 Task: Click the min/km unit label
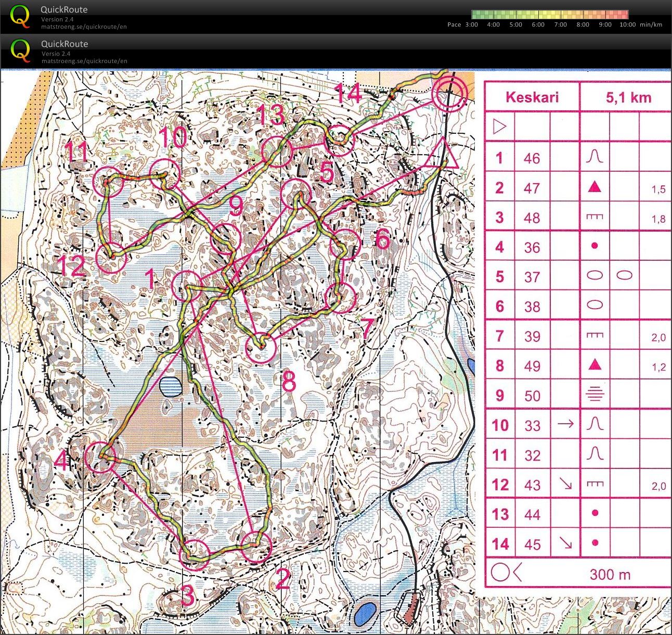651,24
